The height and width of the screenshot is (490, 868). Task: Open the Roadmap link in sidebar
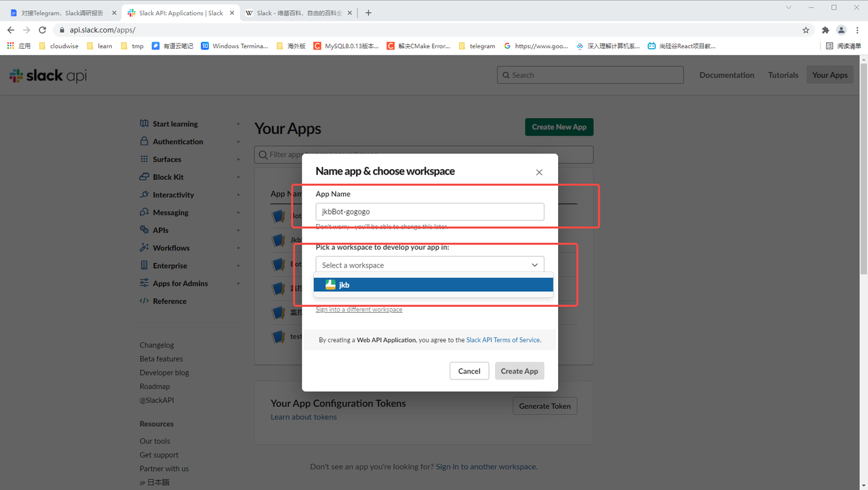pos(155,386)
